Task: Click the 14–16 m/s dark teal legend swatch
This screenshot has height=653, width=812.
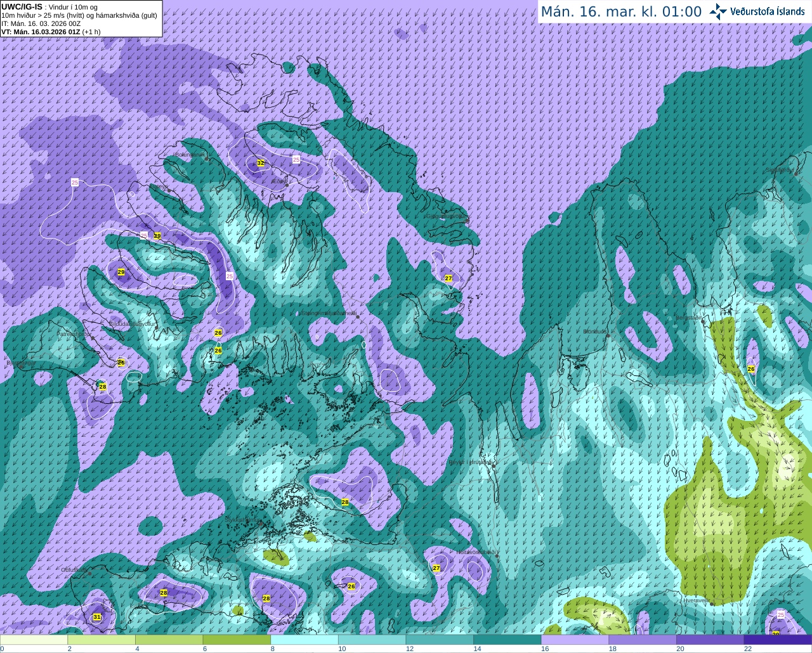Action: point(507,640)
